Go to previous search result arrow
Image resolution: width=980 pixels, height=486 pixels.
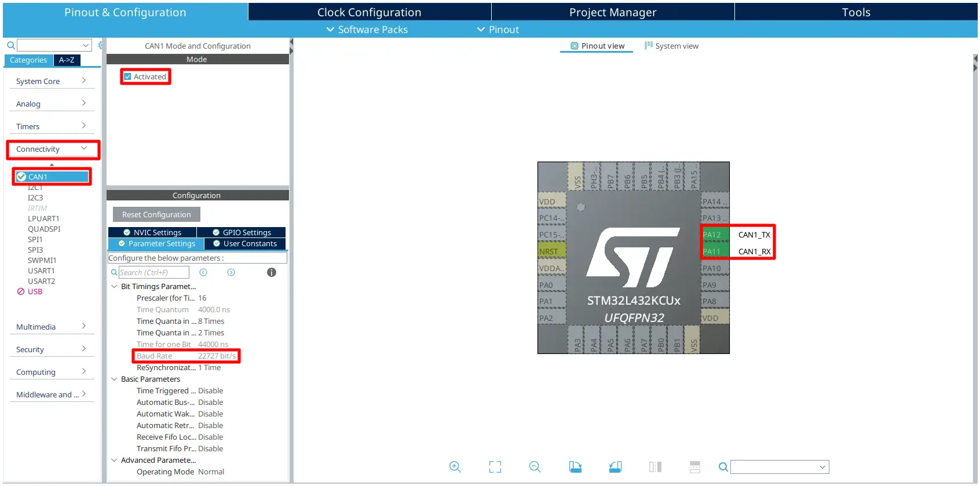(203, 272)
